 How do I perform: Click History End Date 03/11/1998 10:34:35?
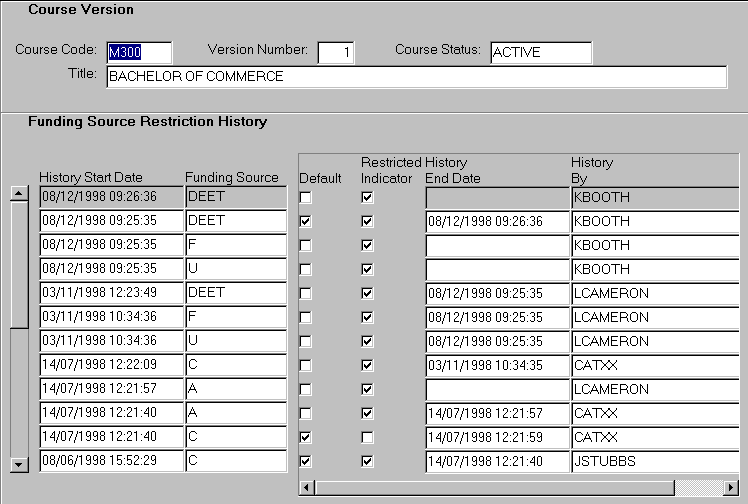496,365
